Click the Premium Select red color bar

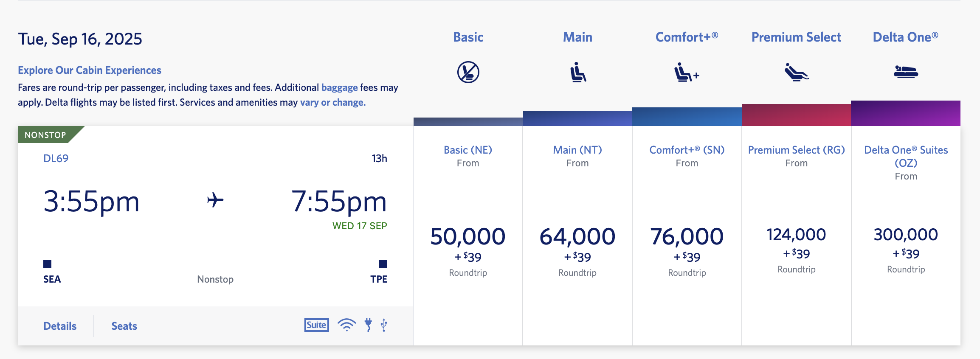[x=796, y=115]
